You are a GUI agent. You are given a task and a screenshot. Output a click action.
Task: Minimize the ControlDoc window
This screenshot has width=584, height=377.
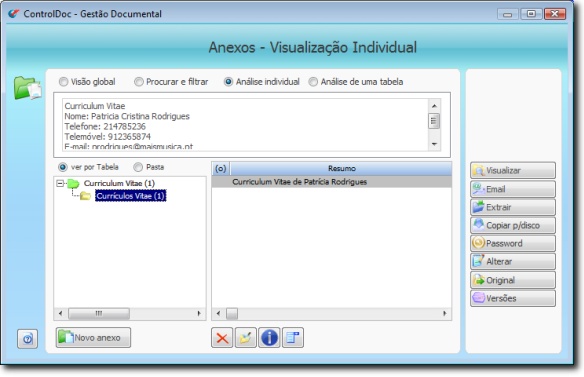click(x=507, y=14)
